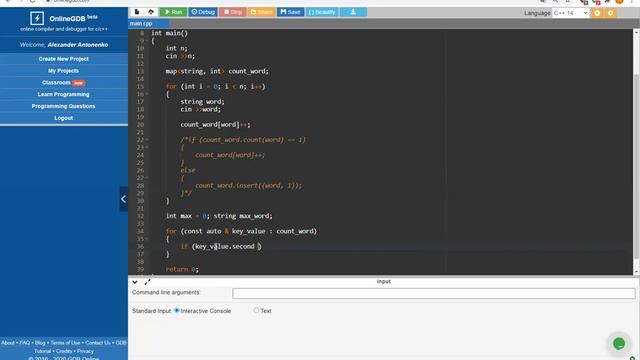Beautify the code with Beautify button
Screen dimensions: 640x360
(322, 12)
